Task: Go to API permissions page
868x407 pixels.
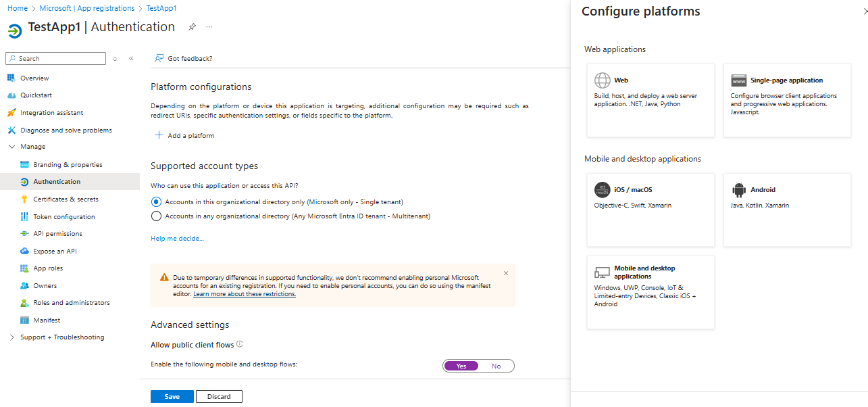Action: [x=57, y=234]
